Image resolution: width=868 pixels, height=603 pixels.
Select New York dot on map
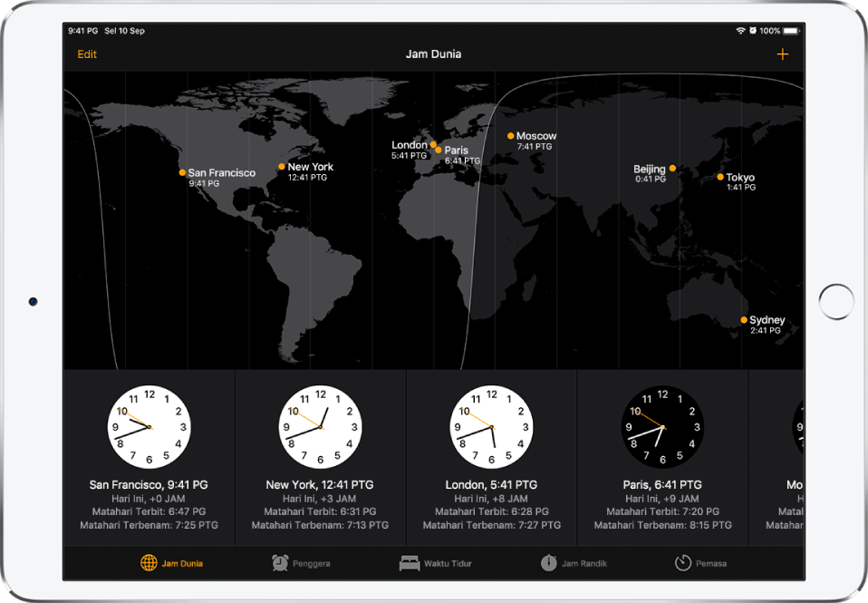pos(282,166)
